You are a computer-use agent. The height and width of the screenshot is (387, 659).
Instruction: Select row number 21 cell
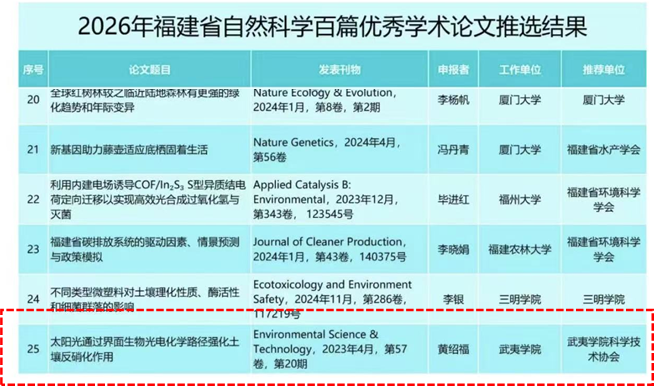(33, 150)
